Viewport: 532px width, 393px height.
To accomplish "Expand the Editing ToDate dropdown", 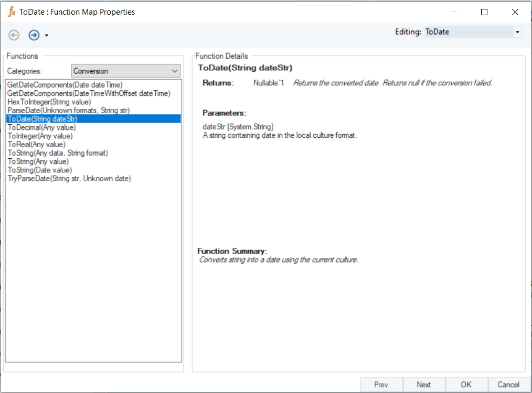I will click(517, 32).
